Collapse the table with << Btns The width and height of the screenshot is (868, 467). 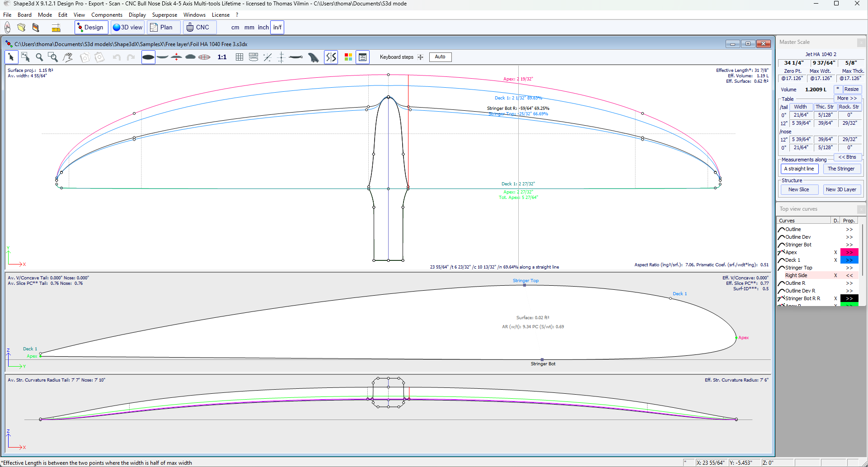[x=847, y=157]
